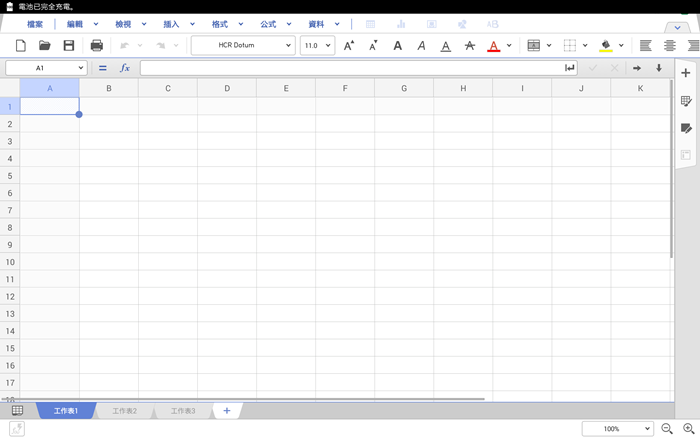Click the new document icon
Image resolution: width=700 pixels, height=438 pixels.
pyautogui.click(x=20, y=46)
